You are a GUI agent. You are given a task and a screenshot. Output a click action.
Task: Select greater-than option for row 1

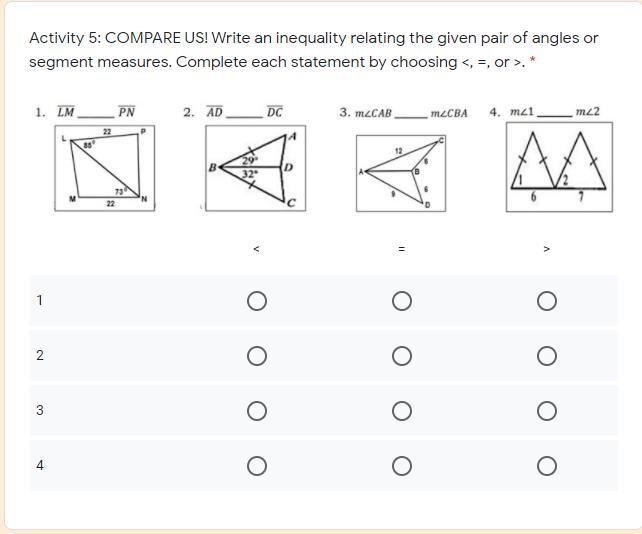pyautogui.click(x=547, y=301)
